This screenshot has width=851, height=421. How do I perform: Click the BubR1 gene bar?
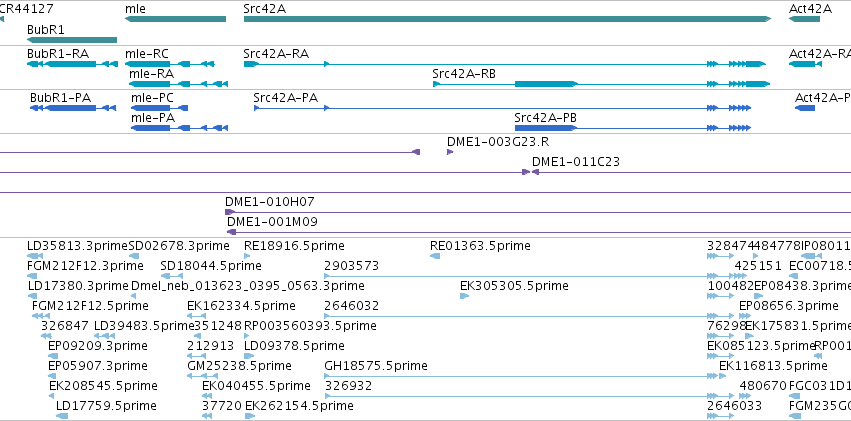[x=72, y=40]
